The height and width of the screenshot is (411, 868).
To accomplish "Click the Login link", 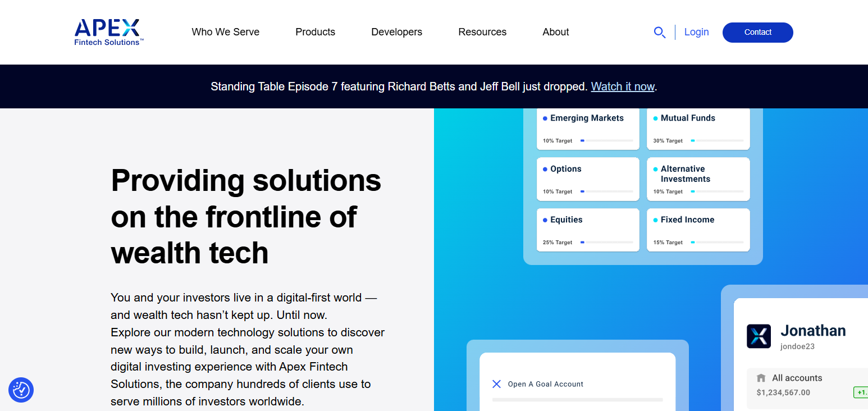I will [696, 32].
